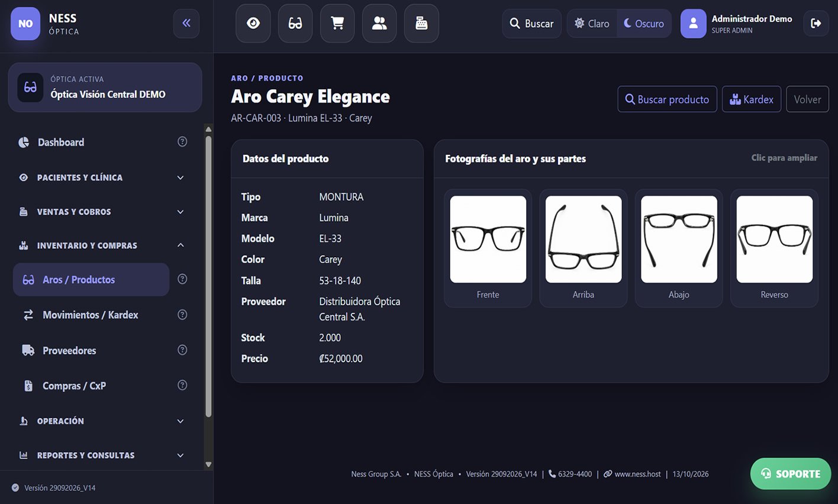This screenshot has height=504, width=838.
Task: Enlarge the Reverso glasses photo
Action: click(775, 240)
